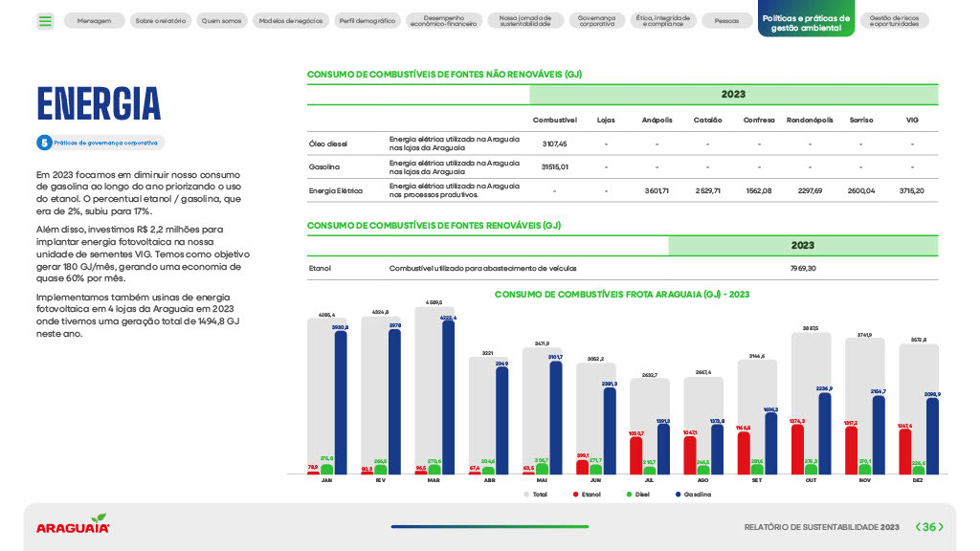Screen dimensions: 980x551
Task: Click the Gasolina legend blue dot
Action: point(679,495)
